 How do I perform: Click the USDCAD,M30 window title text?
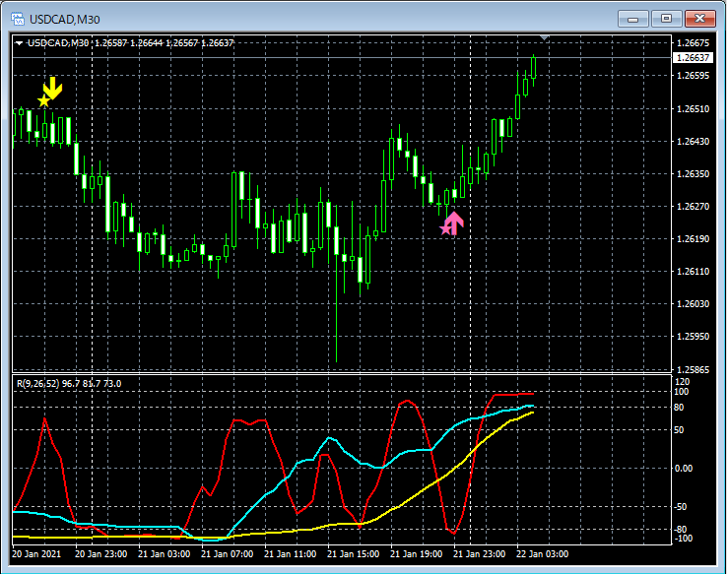pyautogui.click(x=65, y=18)
